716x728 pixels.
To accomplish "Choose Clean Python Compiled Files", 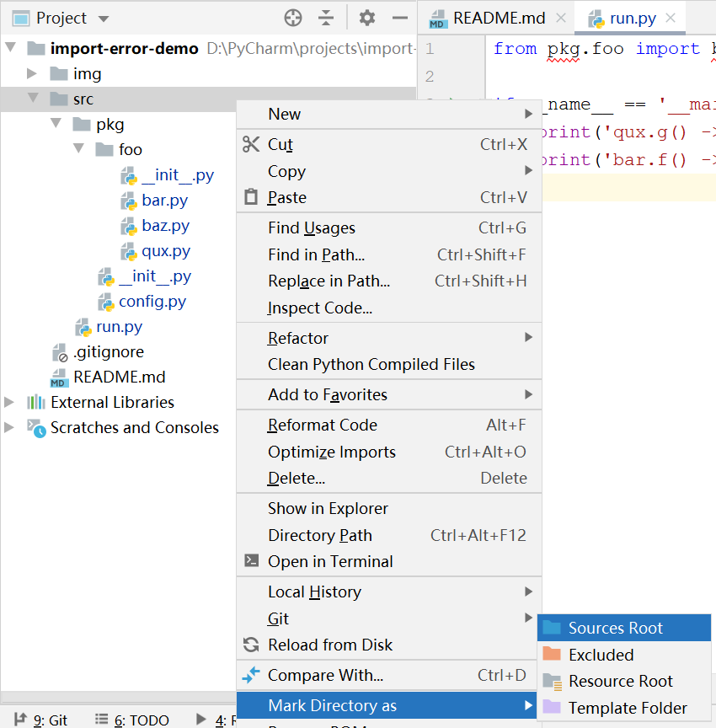I will click(x=389, y=364).
